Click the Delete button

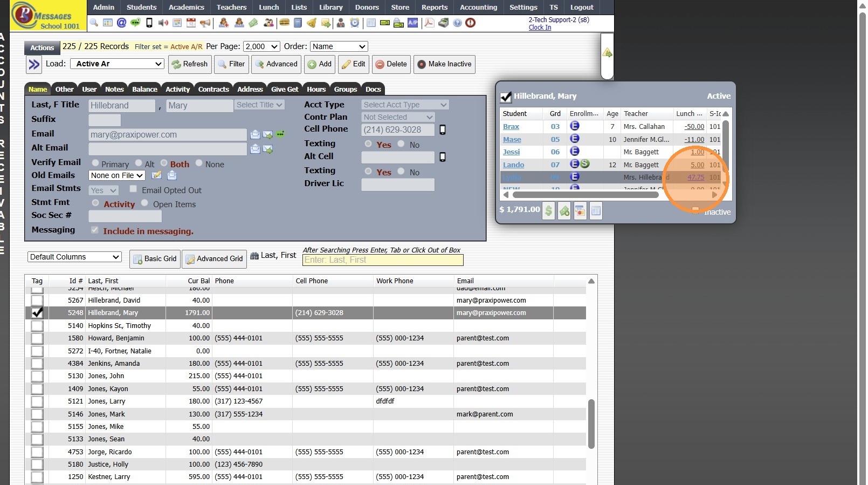point(391,64)
